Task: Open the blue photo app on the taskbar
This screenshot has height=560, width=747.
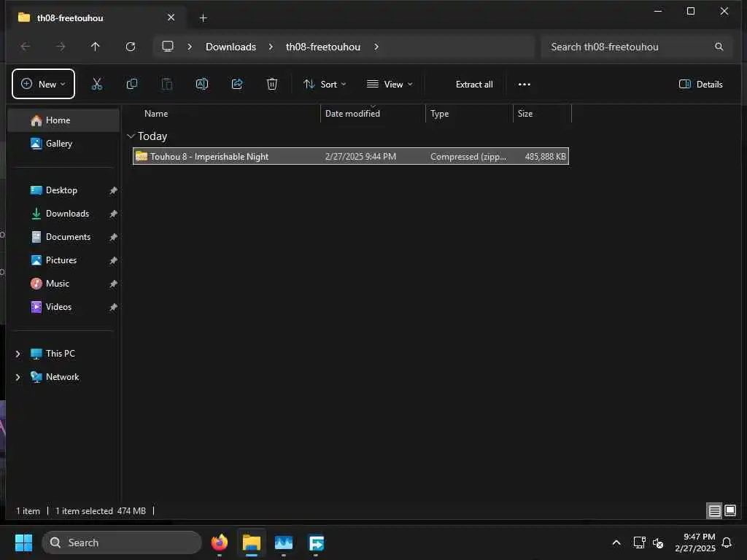Action: [284, 542]
